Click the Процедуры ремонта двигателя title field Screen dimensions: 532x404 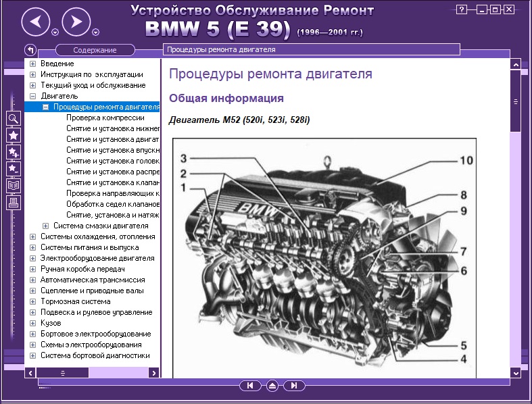coord(312,49)
